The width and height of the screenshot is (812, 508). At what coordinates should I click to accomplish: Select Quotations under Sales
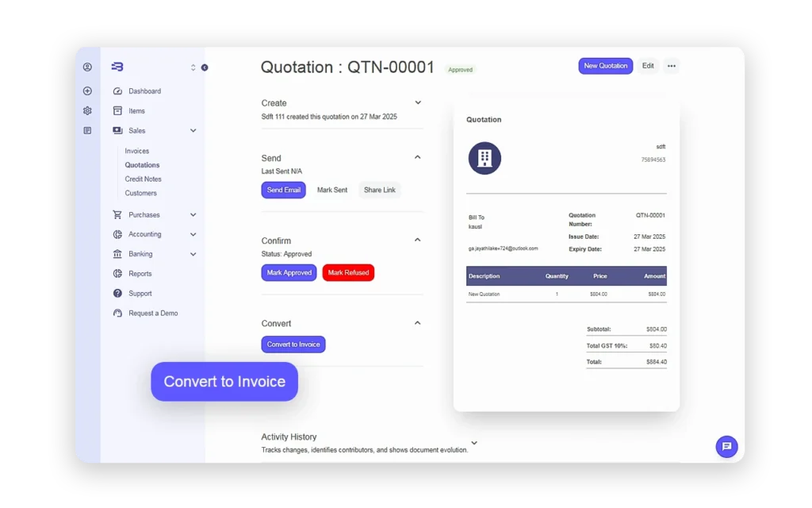click(x=142, y=165)
